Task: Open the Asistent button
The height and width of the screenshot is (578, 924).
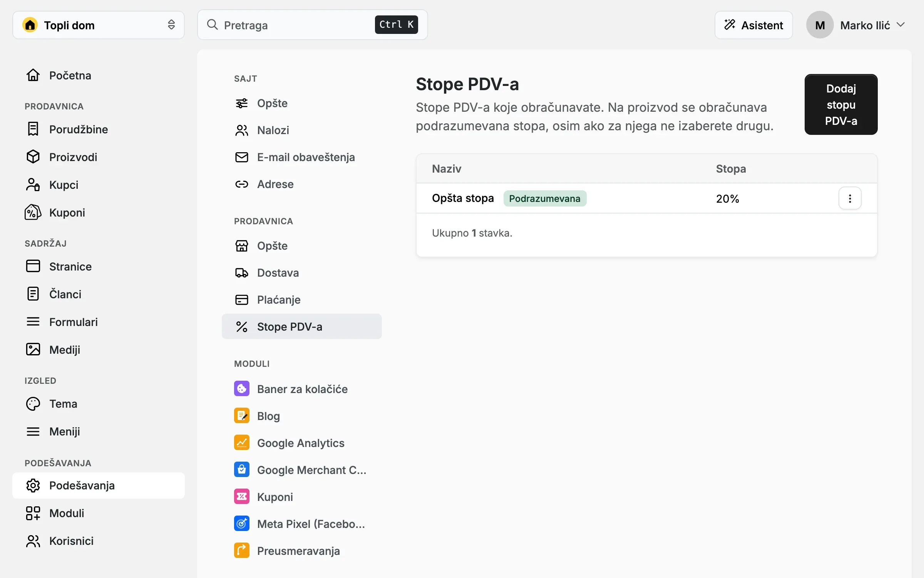Action: tap(753, 25)
